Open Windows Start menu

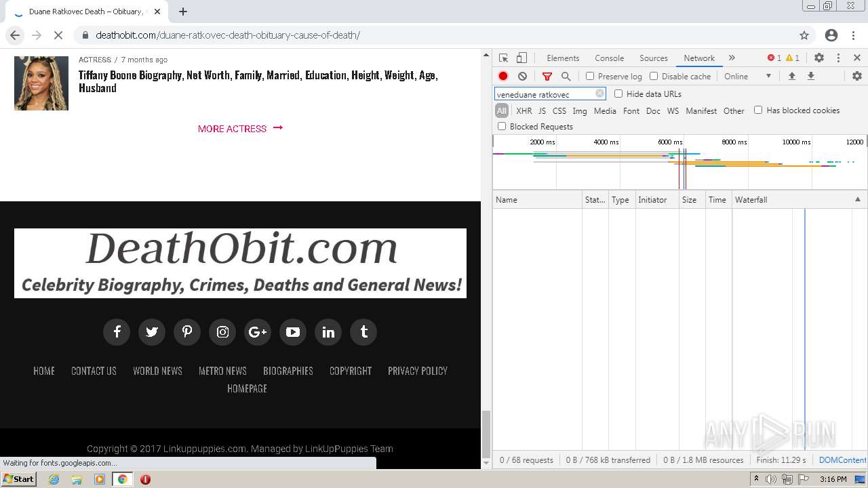click(18, 479)
